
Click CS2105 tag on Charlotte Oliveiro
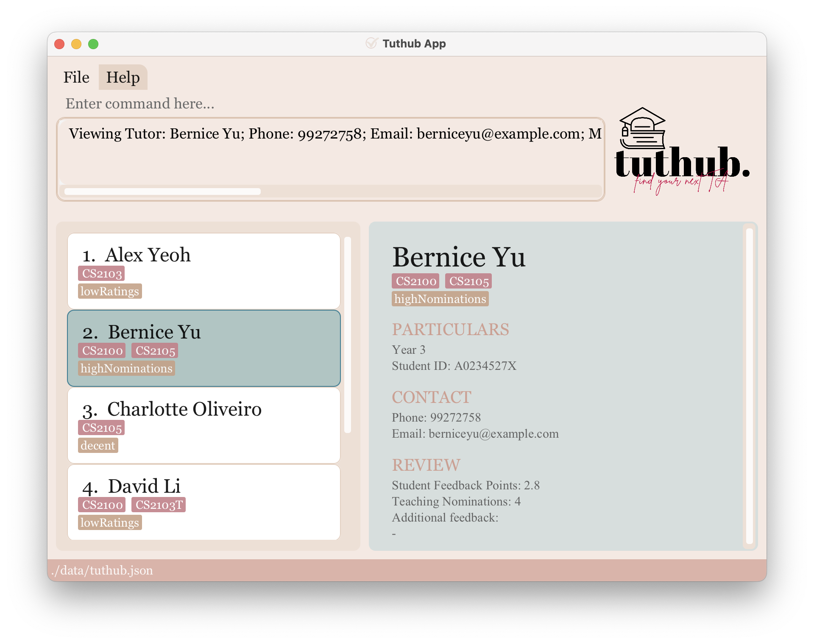pos(102,428)
